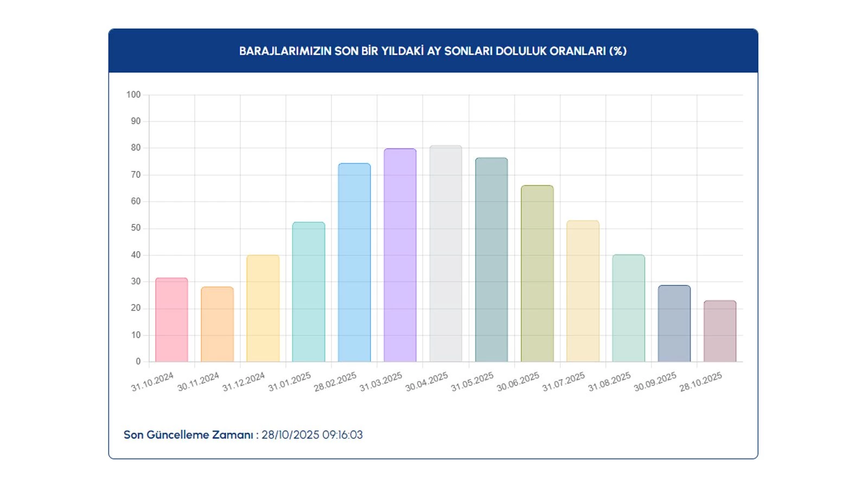Click the mauve bar for 28.10.2025
The image size is (868, 488).
coord(720,331)
